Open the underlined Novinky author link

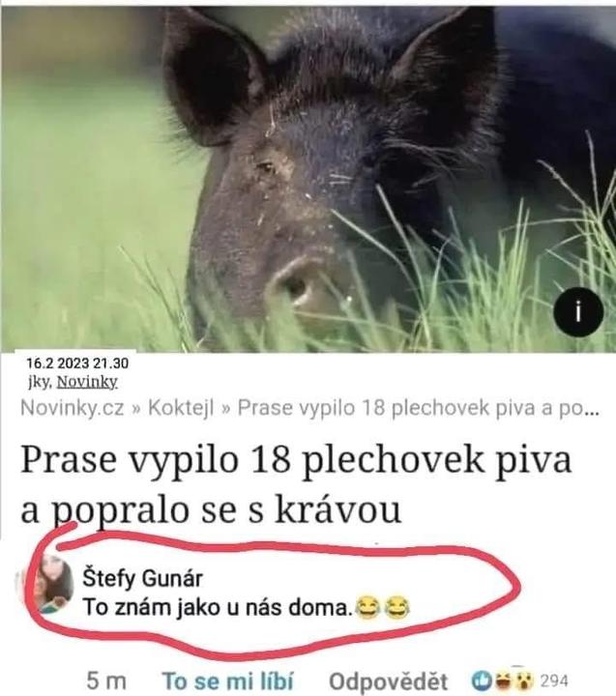click(87, 382)
